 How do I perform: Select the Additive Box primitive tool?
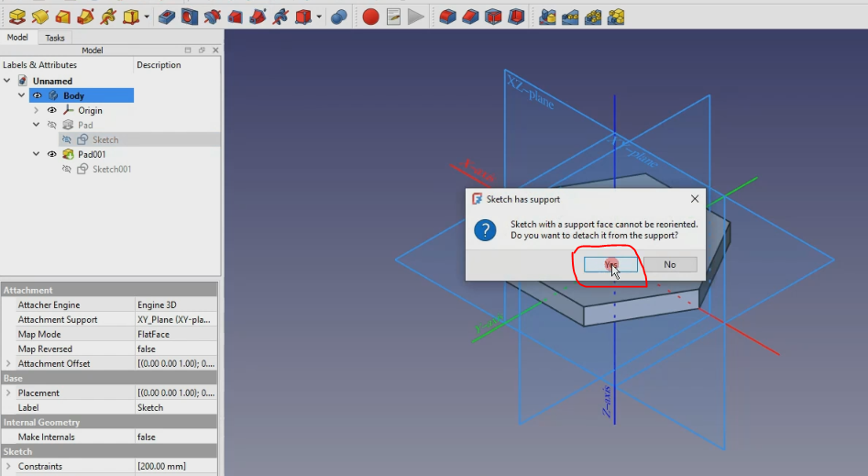pyautogui.click(x=131, y=17)
